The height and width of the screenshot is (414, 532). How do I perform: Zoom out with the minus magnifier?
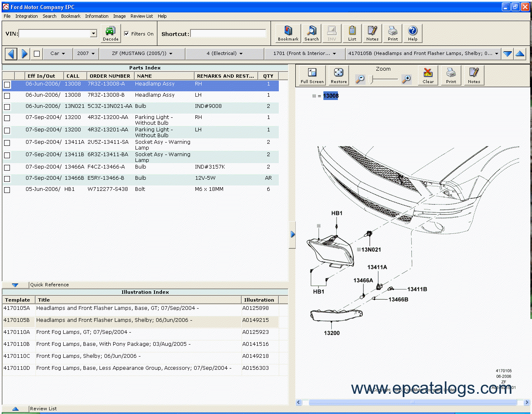coord(360,79)
